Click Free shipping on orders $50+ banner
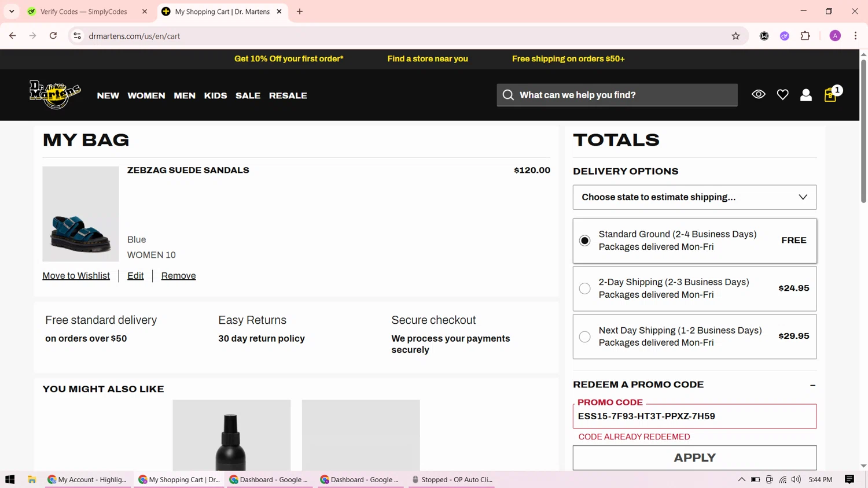This screenshot has width=868, height=488. (568, 58)
